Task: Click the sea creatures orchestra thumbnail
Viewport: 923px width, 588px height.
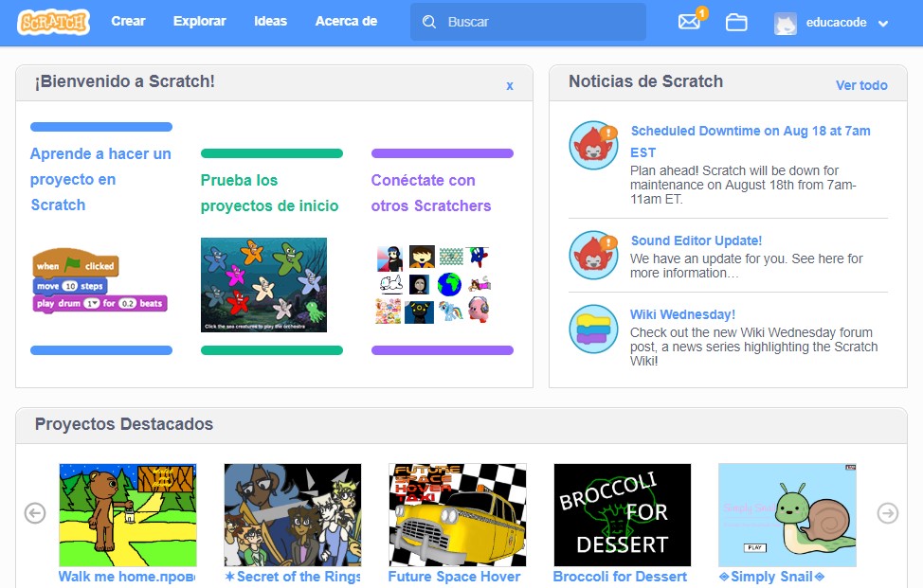Action: pyautogui.click(x=263, y=285)
